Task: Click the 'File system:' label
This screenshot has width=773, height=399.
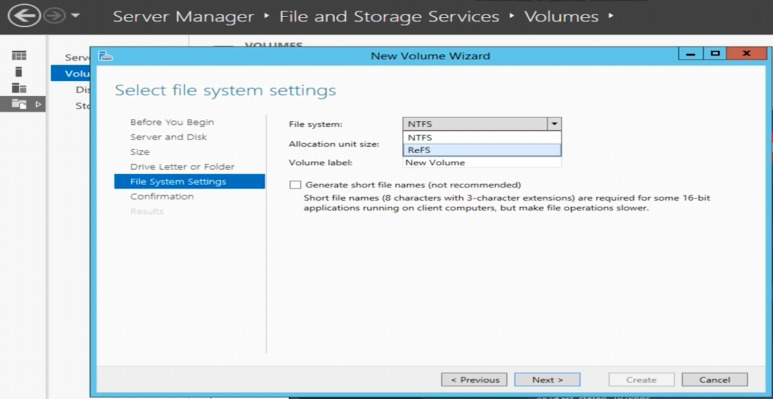Action: pos(315,124)
